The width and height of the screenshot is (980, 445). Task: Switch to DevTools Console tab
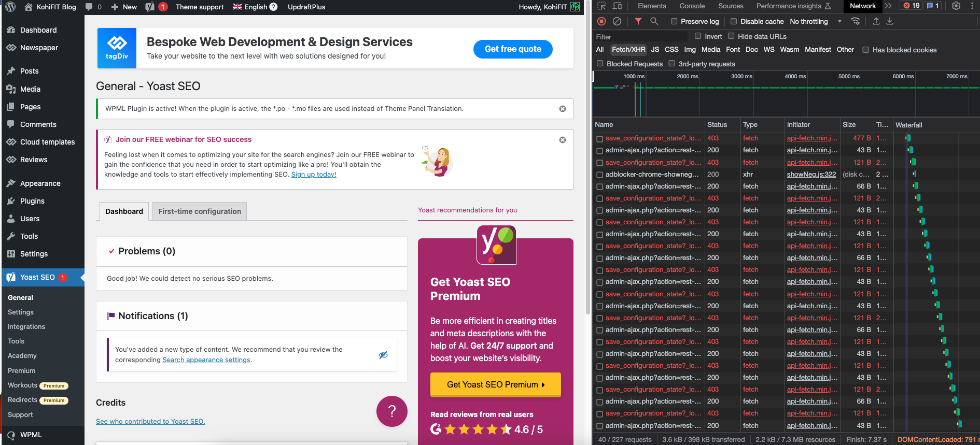(x=692, y=6)
